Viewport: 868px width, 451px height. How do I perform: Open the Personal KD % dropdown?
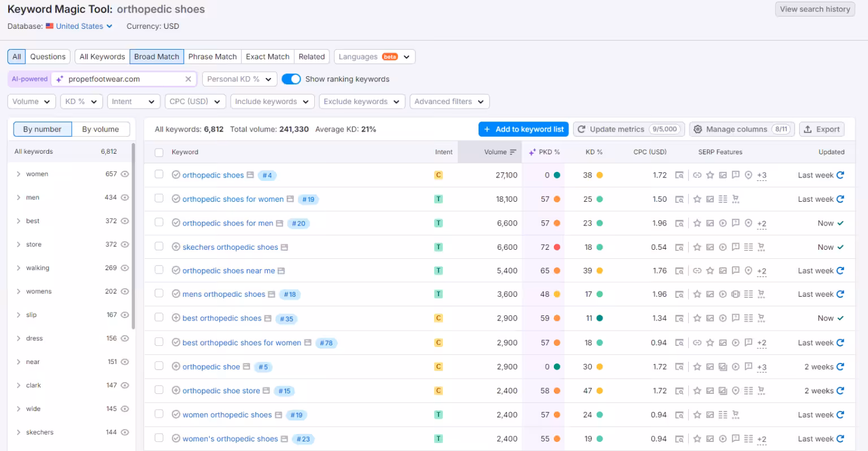pyautogui.click(x=240, y=79)
